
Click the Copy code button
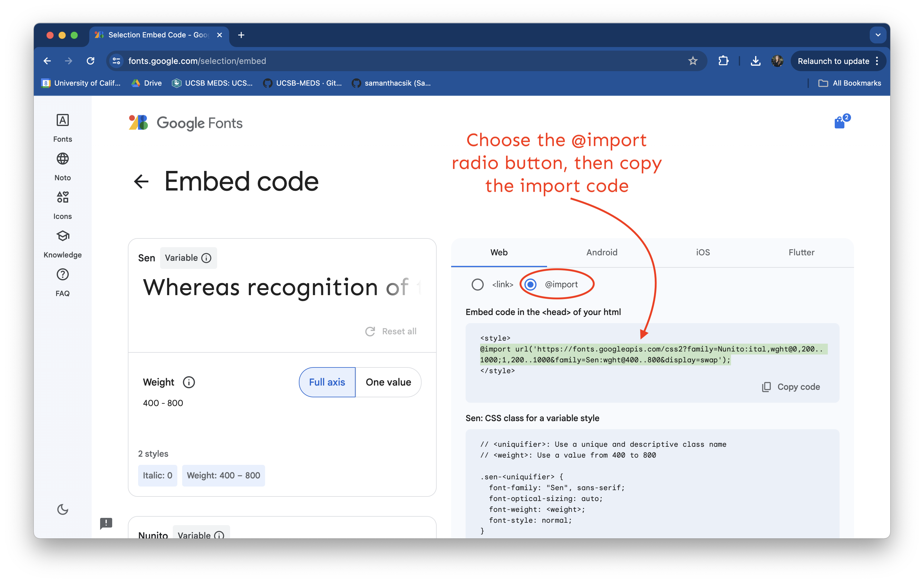pyautogui.click(x=791, y=387)
